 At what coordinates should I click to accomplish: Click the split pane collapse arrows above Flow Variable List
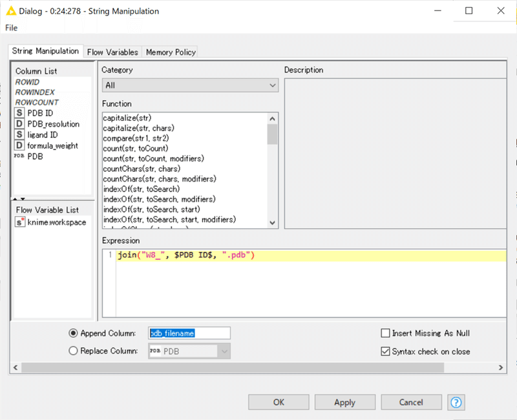[19, 199]
